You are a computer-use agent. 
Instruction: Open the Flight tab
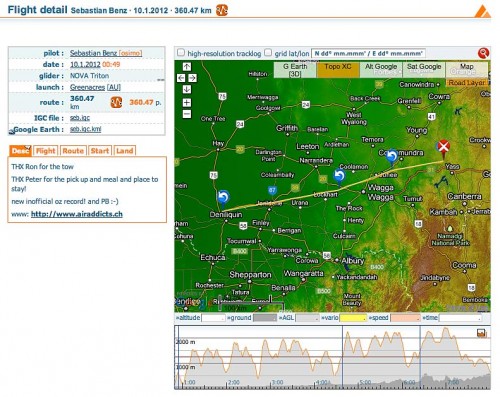click(46, 151)
